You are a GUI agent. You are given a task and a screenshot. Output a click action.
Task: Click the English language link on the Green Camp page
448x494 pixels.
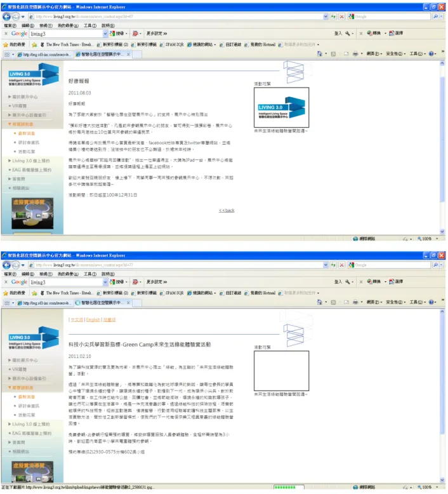click(x=93, y=319)
